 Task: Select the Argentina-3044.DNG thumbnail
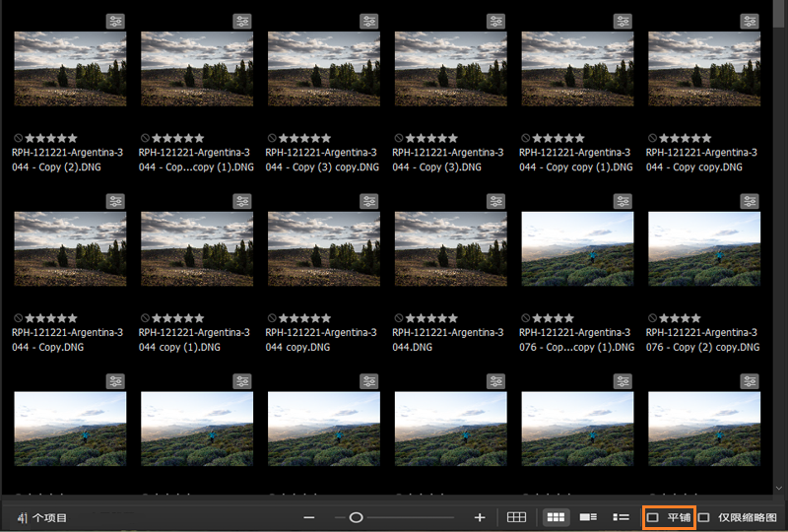tap(450, 248)
